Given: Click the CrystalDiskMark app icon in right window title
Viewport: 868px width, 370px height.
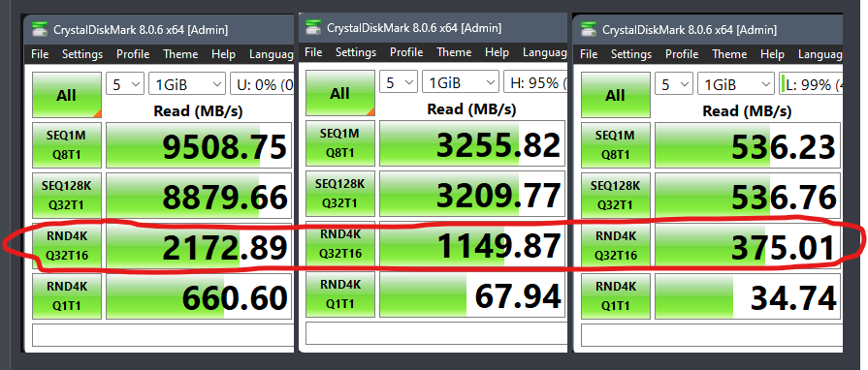Looking at the screenshot, I should click(589, 29).
